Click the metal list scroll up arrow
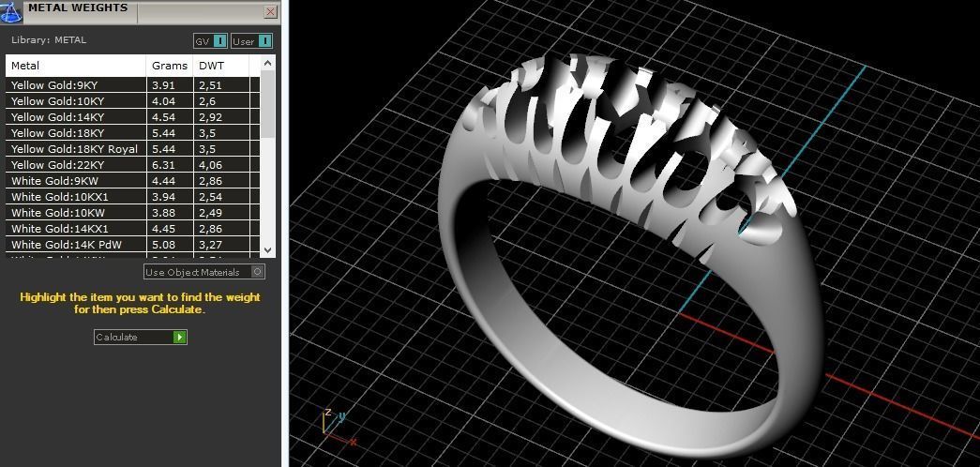 point(267,63)
